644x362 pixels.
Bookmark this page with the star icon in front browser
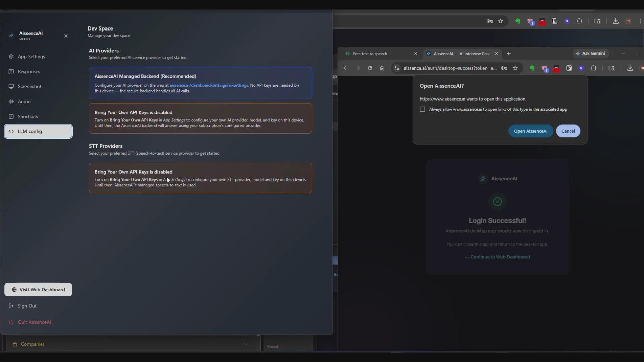pyautogui.click(x=515, y=68)
